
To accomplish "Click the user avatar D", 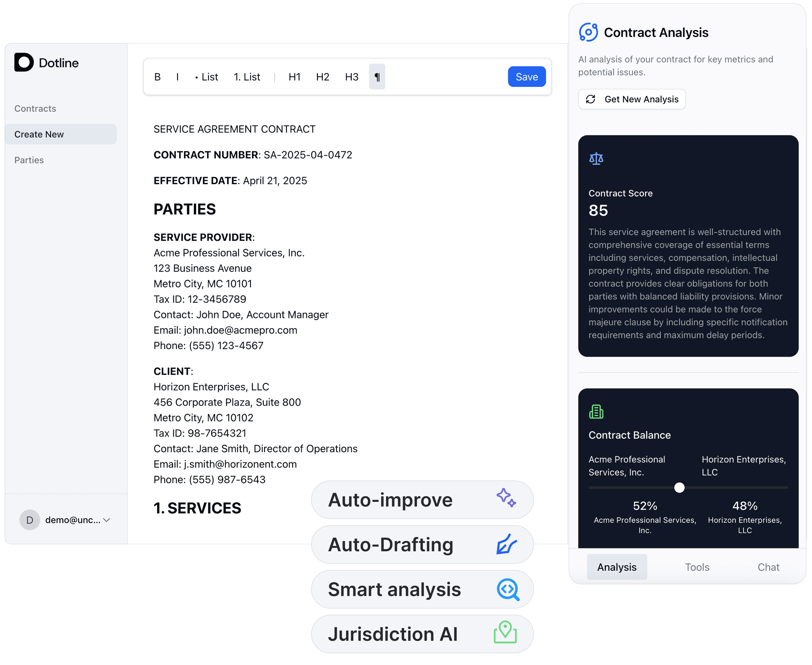I will click(30, 520).
